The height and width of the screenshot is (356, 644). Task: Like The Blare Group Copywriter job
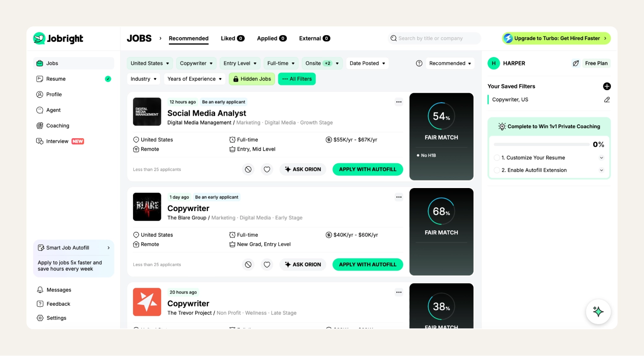[267, 264]
